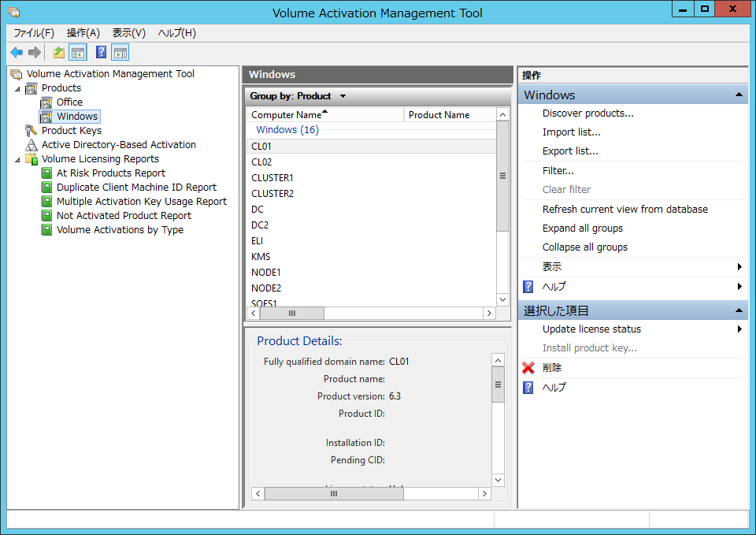Click the Volume Activations by Type icon
The height and width of the screenshot is (535, 756).
pos(46,229)
